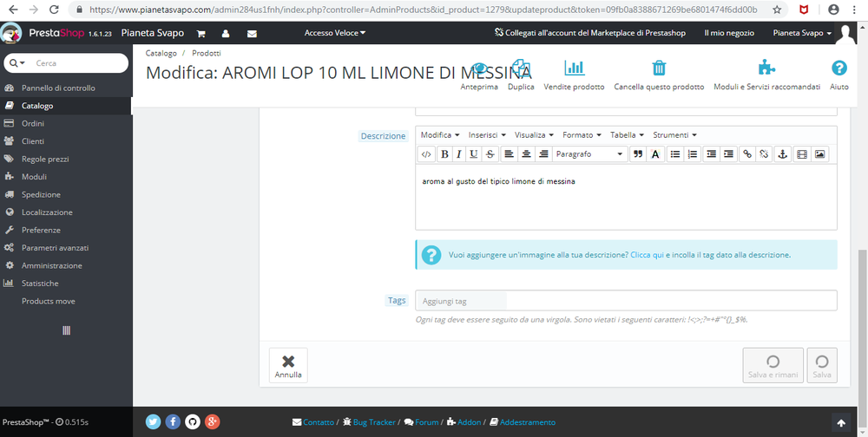Remove link using unlink icon

[x=764, y=154]
